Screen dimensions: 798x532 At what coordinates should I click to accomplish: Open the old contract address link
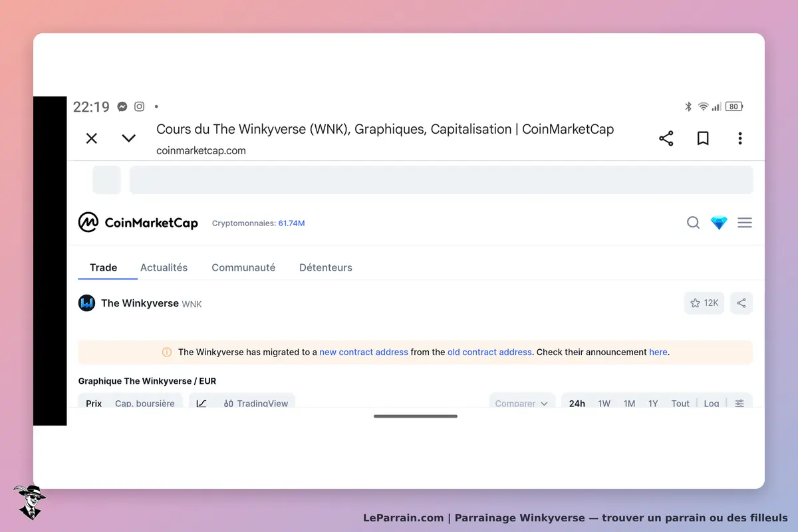[x=489, y=352]
